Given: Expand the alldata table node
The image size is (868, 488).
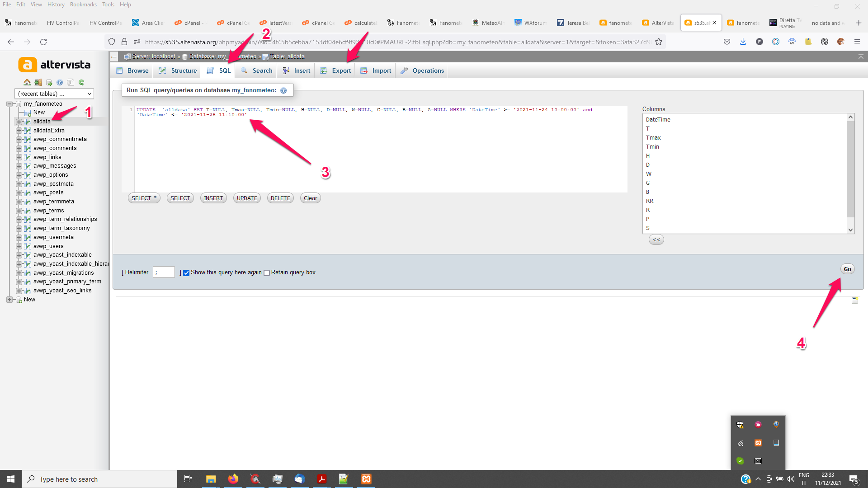Looking at the screenshot, I should (19, 122).
